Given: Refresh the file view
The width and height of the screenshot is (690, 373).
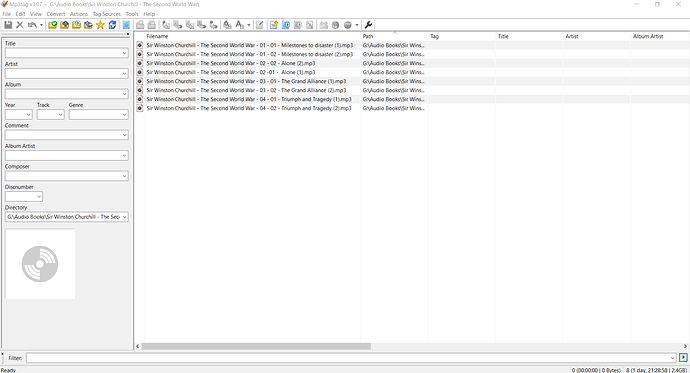Looking at the screenshot, I should pos(112,25).
